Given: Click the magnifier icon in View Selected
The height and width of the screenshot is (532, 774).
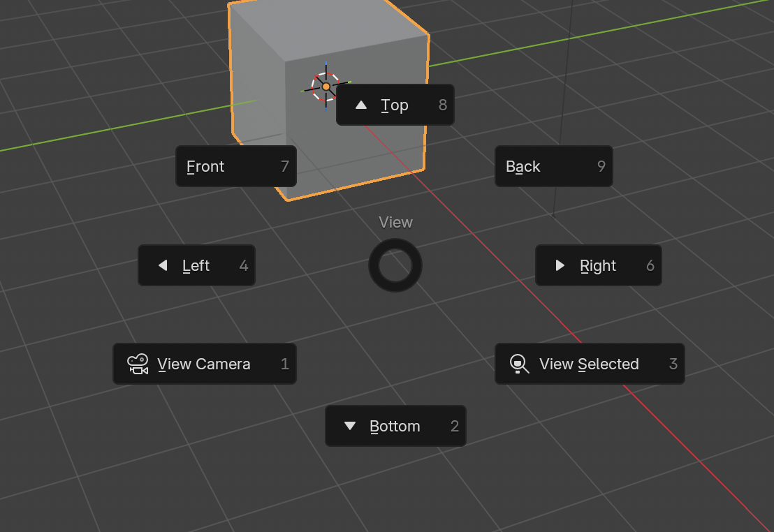Looking at the screenshot, I should [x=519, y=364].
